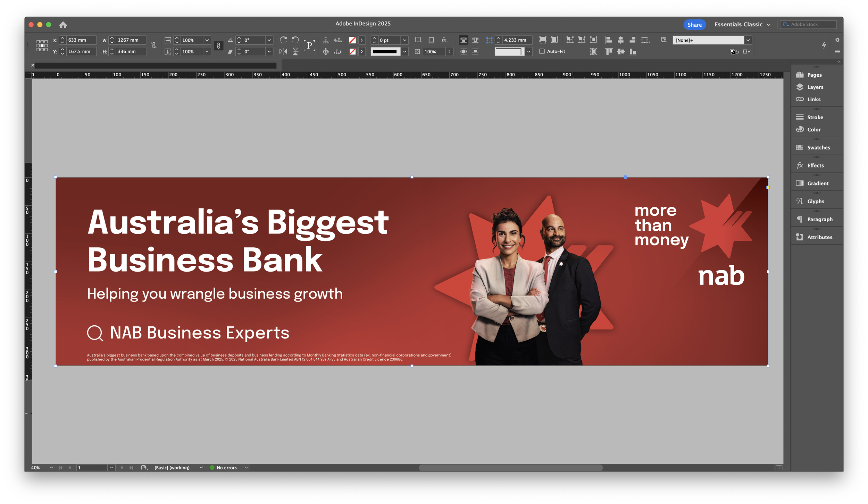The image size is (868, 504).
Task: Open the zoom level 40% dropdown
Action: 51,468
